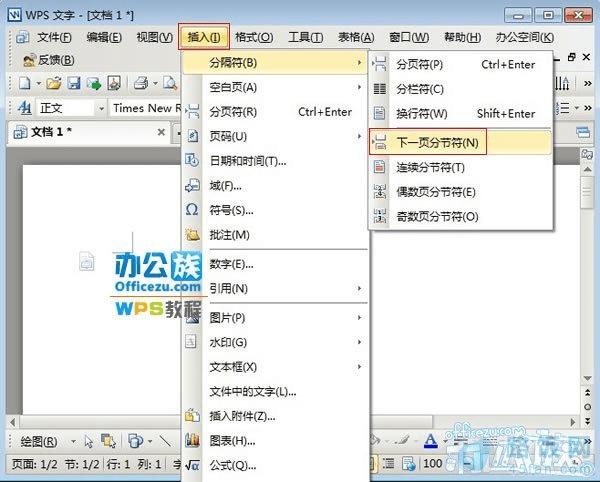
Task: Click the Times New Roman font box
Action: coord(147,108)
